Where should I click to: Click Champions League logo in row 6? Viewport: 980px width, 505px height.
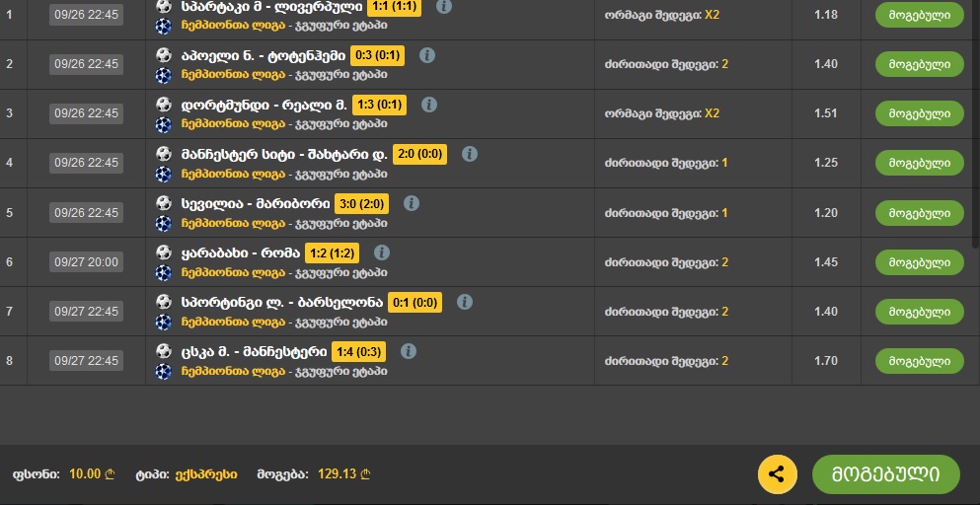(x=164, y=273)
